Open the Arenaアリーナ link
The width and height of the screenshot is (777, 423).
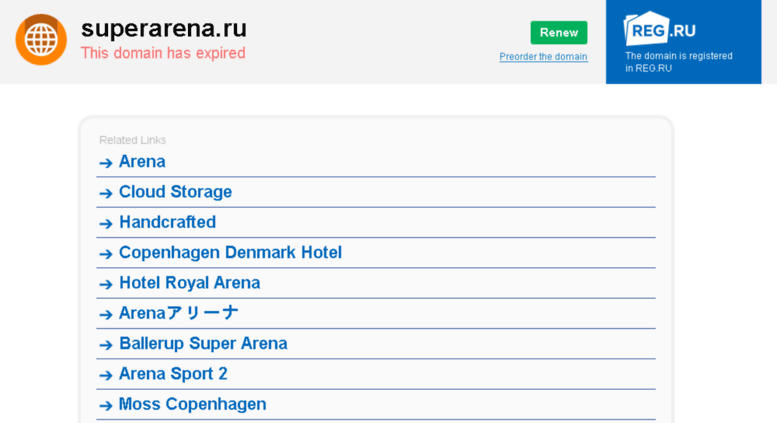[x=178, y=313]
